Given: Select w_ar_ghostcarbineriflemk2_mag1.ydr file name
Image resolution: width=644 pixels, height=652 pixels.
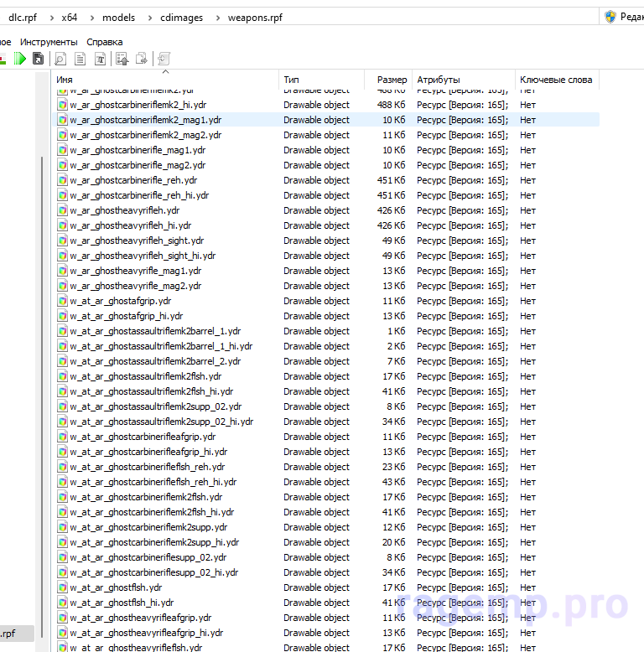Looking at the screenshot, I should 146,120.
